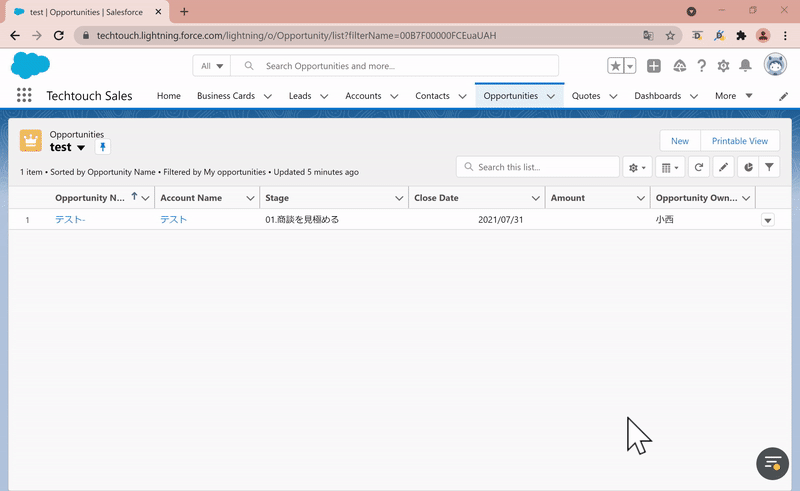The width and height of the screenshot is (800, 491).
Task: Click the New opportunity button
Action: (679, 141)
